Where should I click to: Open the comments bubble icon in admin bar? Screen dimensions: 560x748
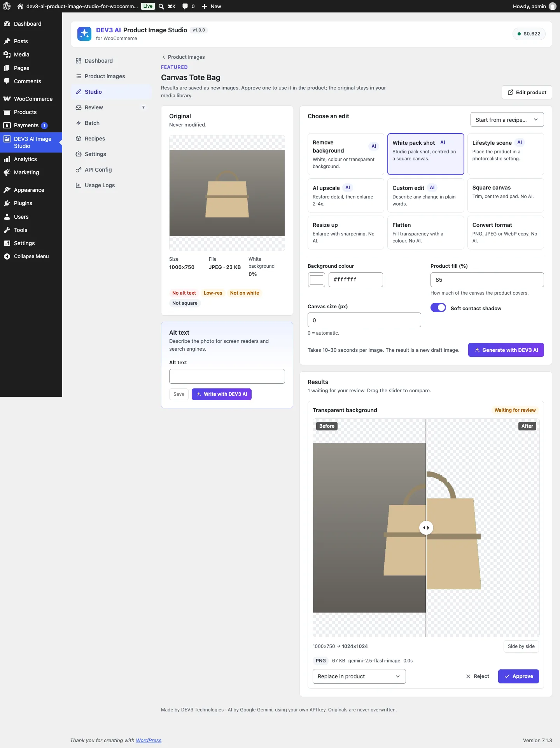pos(185,6)
